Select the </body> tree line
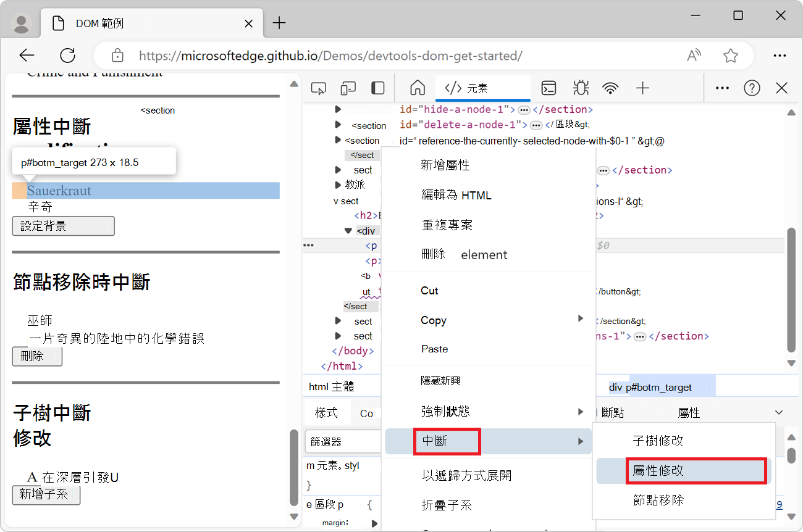803x532 pixels. tap(353, 351)
